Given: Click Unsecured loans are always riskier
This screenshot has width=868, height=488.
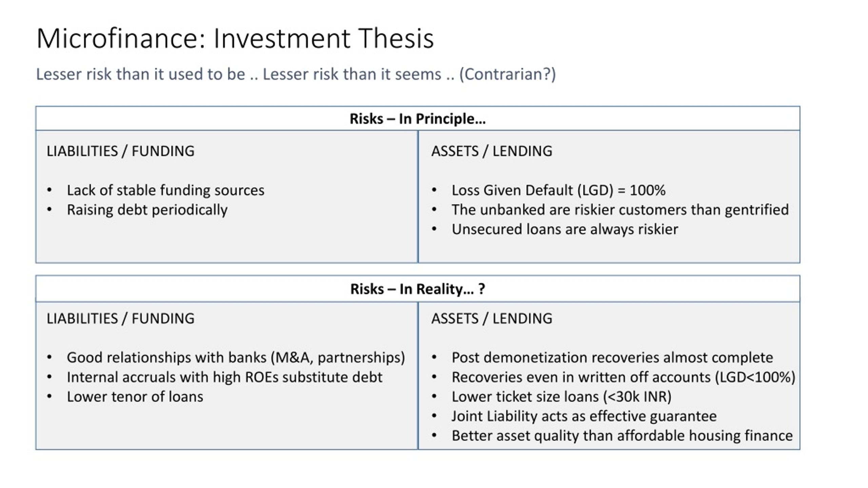Looking at the screenshot, I should coord(565,229).
